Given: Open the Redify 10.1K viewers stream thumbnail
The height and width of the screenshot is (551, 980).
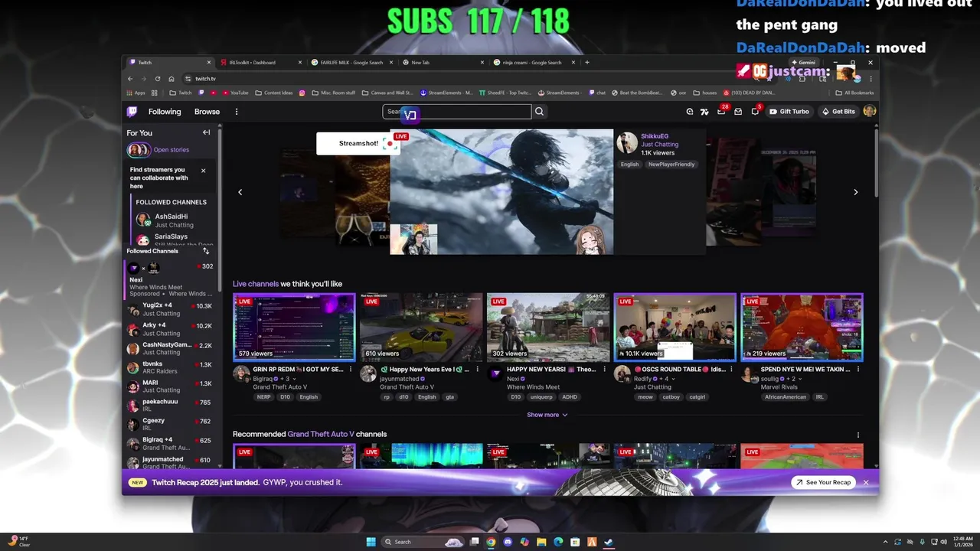Looking at the screenshot, I should (675, 327).
